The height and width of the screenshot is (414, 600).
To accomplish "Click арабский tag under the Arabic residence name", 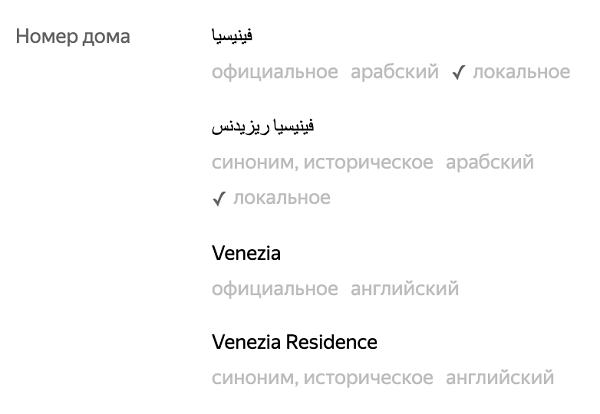I will 490,162.
